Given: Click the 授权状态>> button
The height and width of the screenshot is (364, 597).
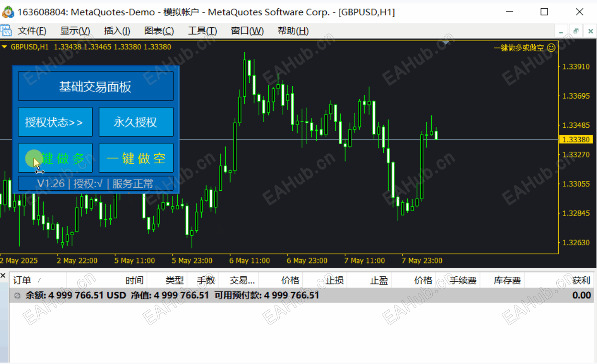Looking at the screenshot, I should pyautogui.click(x=55, y=122).
